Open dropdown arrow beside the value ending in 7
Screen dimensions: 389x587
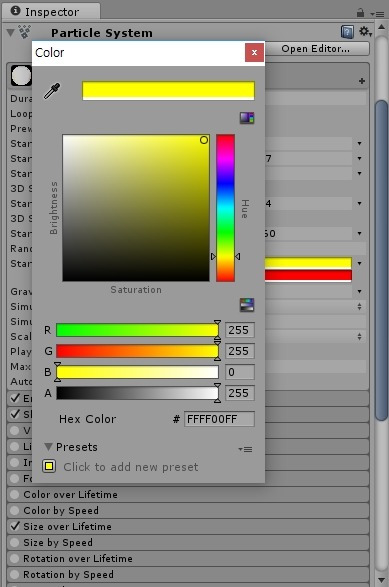coord(359,159)
